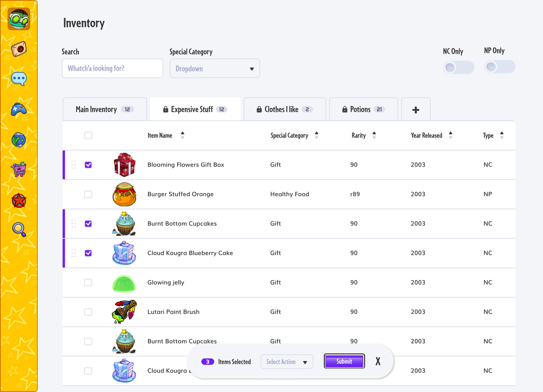Check the Burger Stuffed Orange checkbox
This screenshot has height=392, width=543.
(x=88, y=194)
